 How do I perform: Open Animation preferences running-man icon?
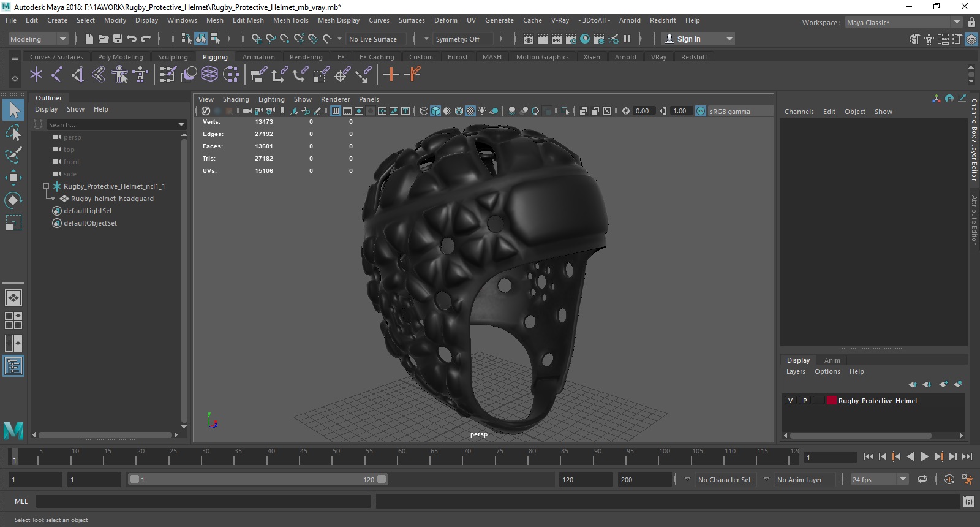point(967,480)
